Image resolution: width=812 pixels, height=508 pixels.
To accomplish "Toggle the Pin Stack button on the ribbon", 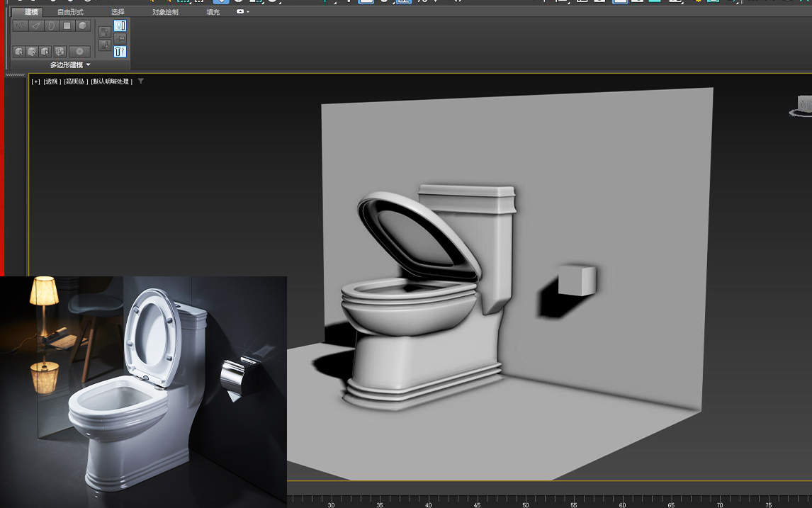I will [120, 37].
